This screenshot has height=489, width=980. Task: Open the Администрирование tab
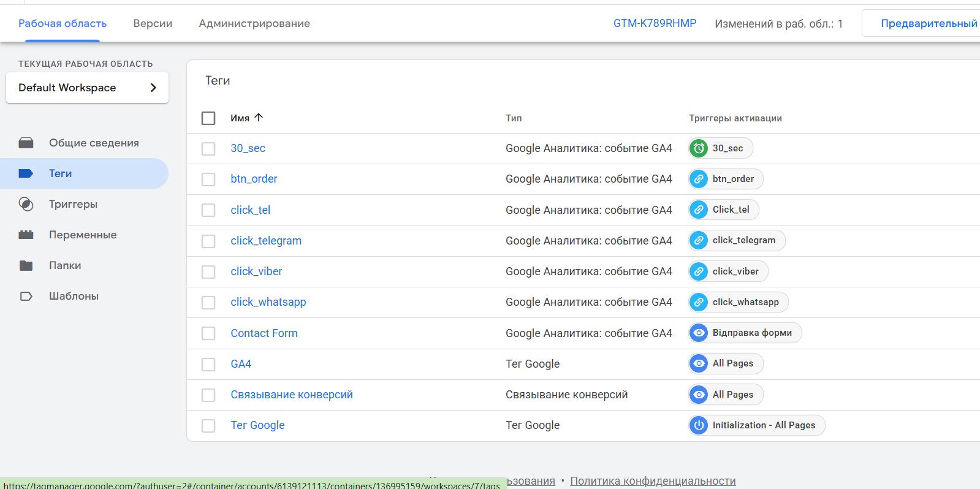coord(254,23)
